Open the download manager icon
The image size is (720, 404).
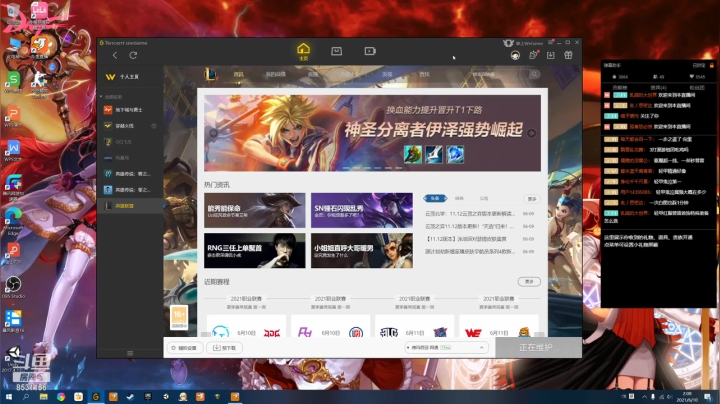(551, 55)
